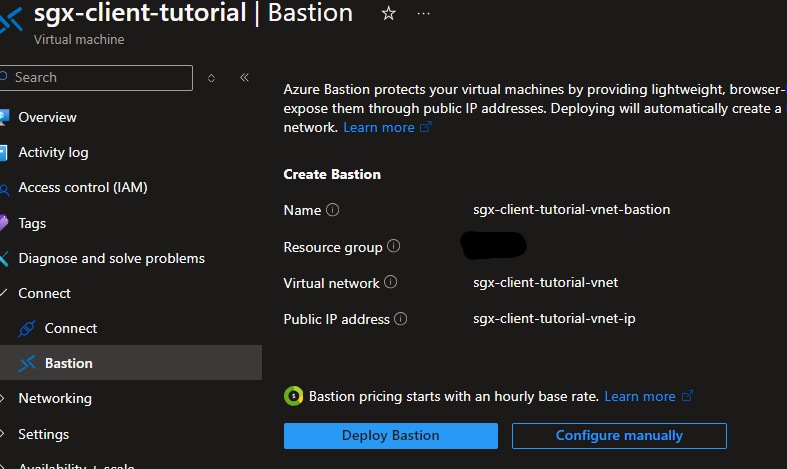Collapse the sidebar with double chevron icon
This screenshot has height=469, width=787.
(244, 78)
